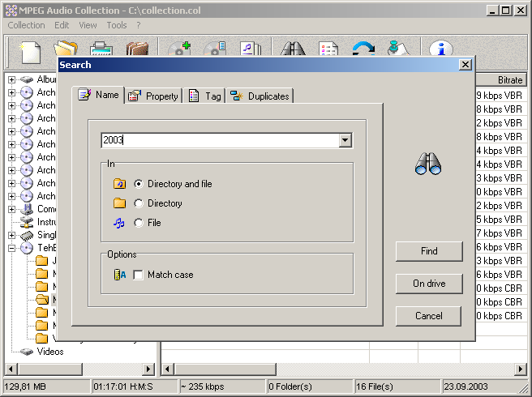Click the CD icon of the TehB tree node
Viewport: 532px width, 397px height.
click(x=27, y=248)
